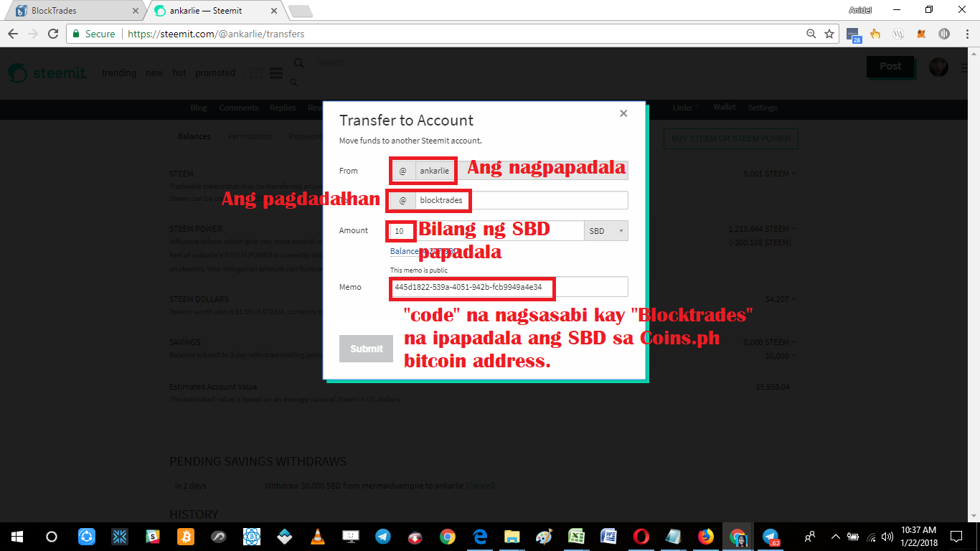Click the Steemit logo behind the dialog

click(x=48, y=73)
